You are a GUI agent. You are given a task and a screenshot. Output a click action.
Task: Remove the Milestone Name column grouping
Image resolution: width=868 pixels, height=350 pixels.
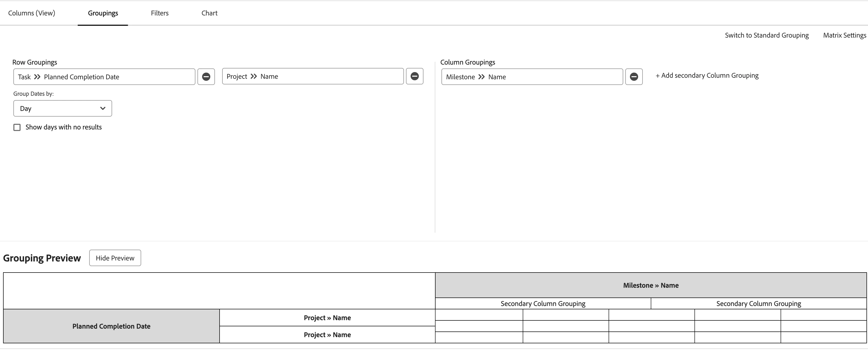coord(634,77)
